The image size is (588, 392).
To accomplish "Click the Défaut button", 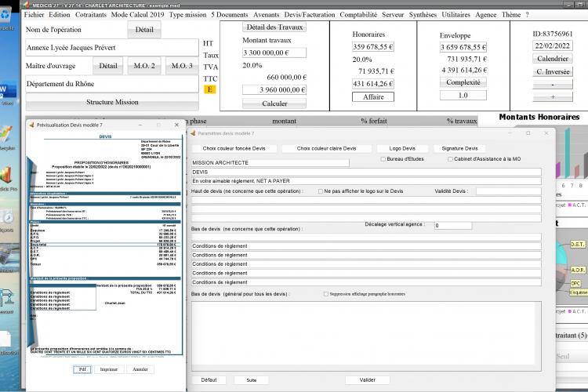I will tap(209, 380).
